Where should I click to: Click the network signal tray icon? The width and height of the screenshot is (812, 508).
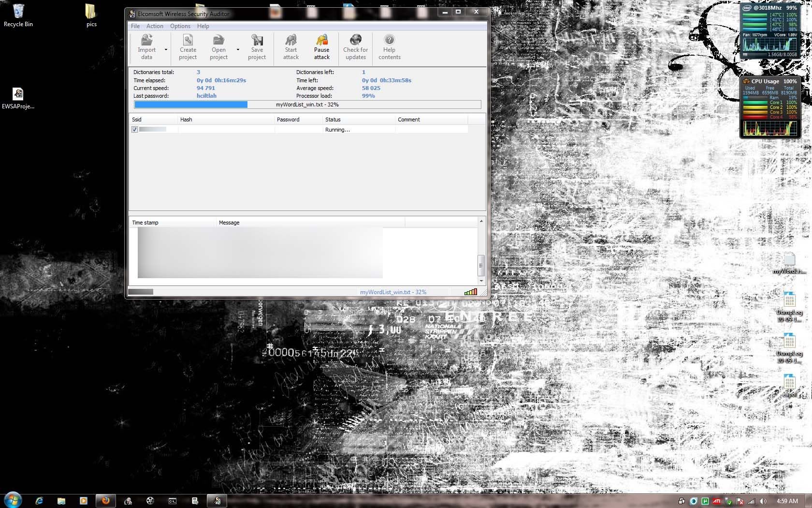(752, 501)
